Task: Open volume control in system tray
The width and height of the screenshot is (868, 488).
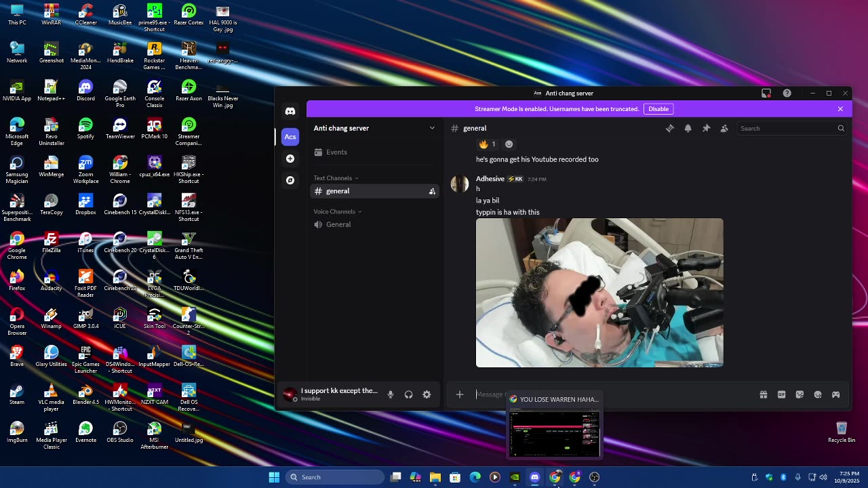Action: click(823, 477)
